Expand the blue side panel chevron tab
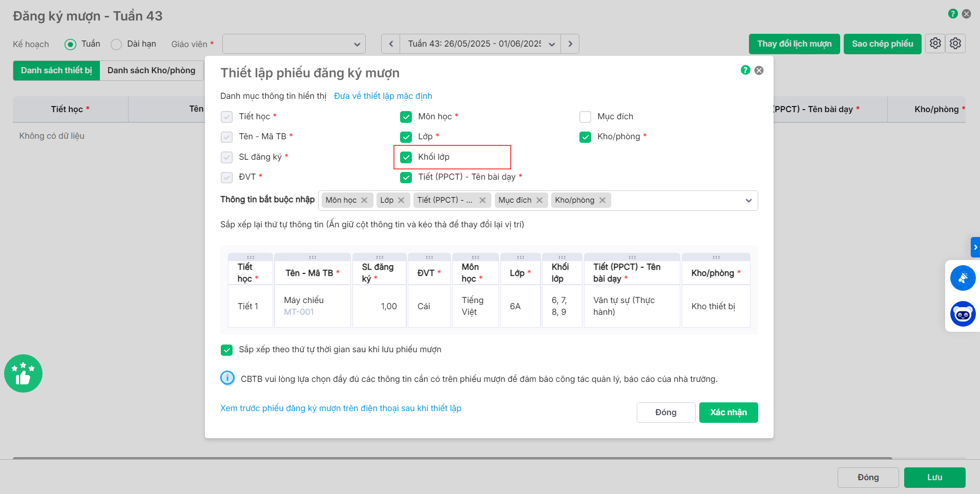980x494 pixels. click(975, 247)
